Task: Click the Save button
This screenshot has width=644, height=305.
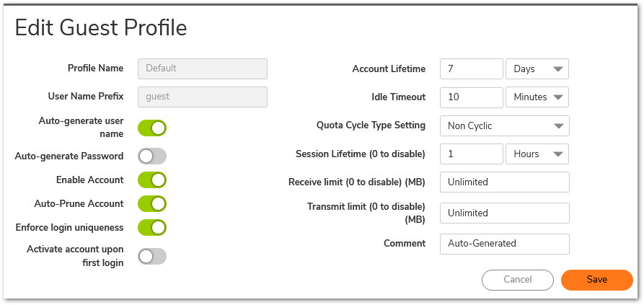Action: click(x=596, y=280)
